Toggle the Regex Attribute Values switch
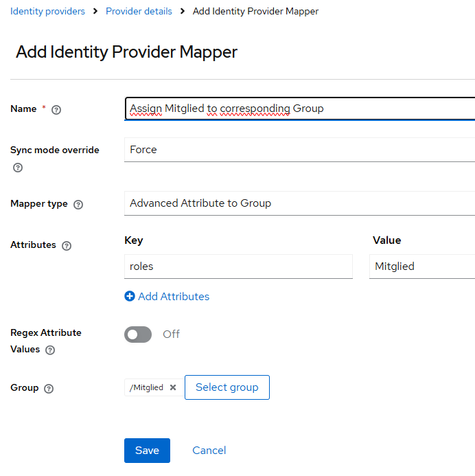The width and height of the screenshot is (475, 476). click(x=138, y=335)
